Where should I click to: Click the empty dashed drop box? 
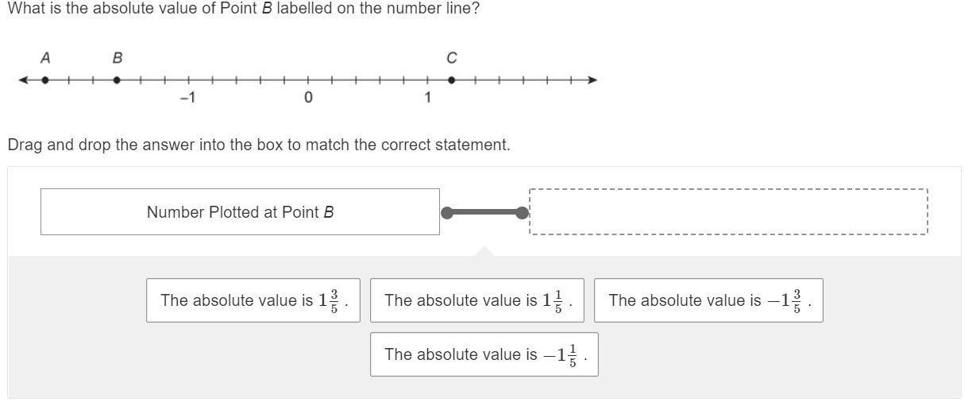point(727,212)
